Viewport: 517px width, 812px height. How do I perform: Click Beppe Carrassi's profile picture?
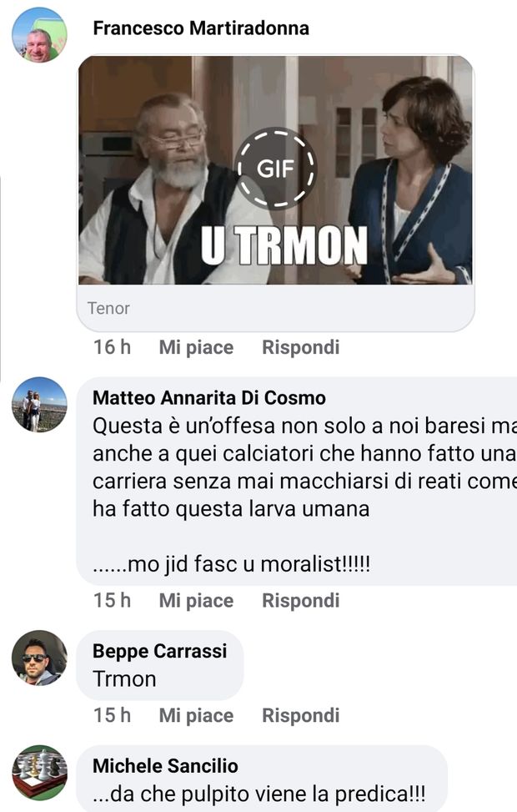[39, 659]
